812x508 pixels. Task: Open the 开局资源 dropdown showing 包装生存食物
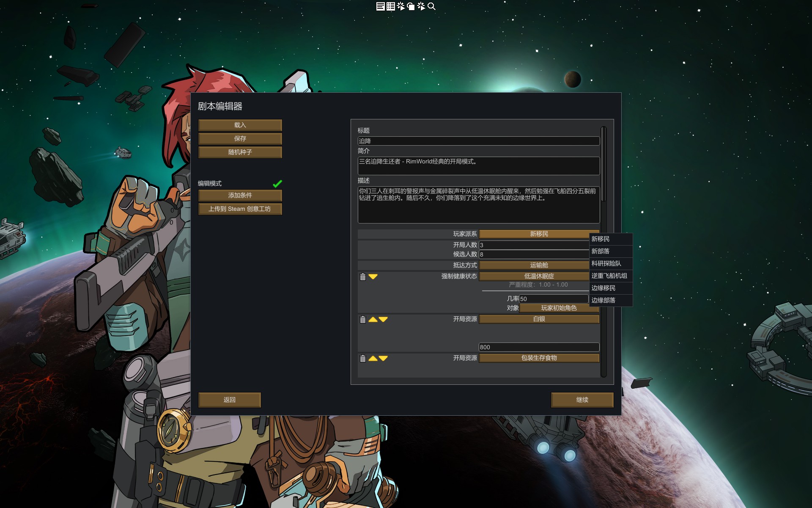(539, 358)
